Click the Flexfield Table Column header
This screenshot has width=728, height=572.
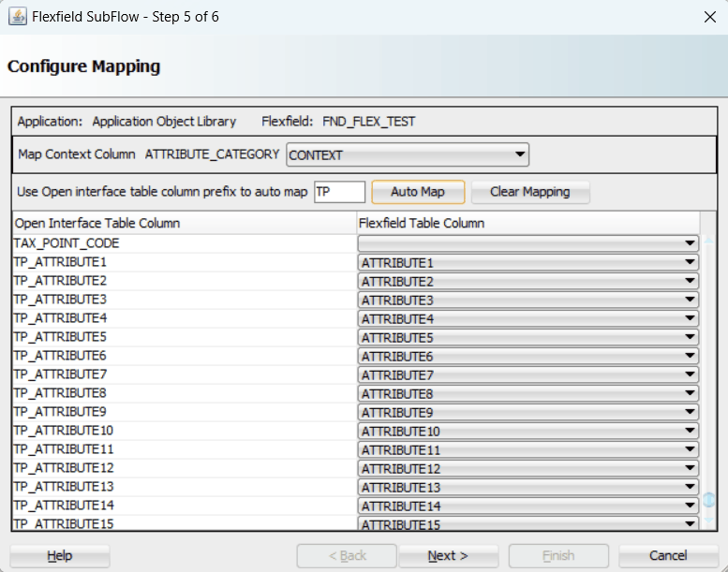point(528,224)
